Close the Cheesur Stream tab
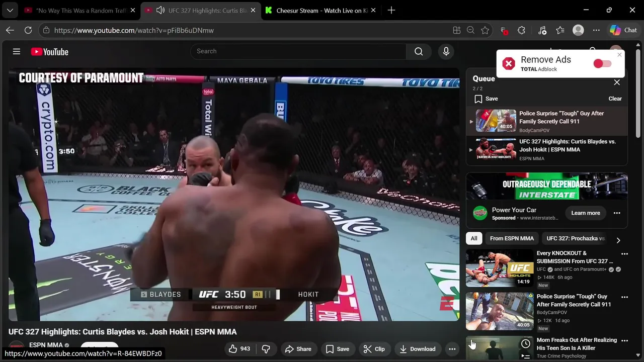This screenshot has height=362, width=644. coord(373,11)
